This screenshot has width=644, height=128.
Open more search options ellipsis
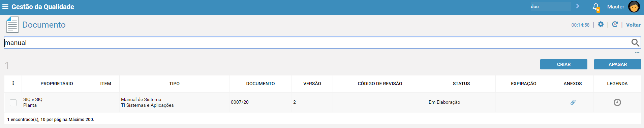637,53
